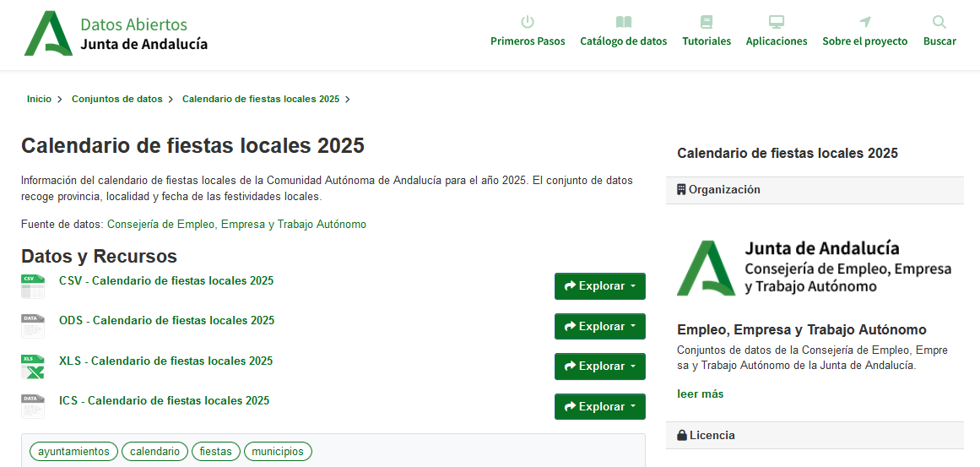Open ODS - Calendario de fiestas locales 2025
This screenshot has height=467, width=980.
point(167,321)
